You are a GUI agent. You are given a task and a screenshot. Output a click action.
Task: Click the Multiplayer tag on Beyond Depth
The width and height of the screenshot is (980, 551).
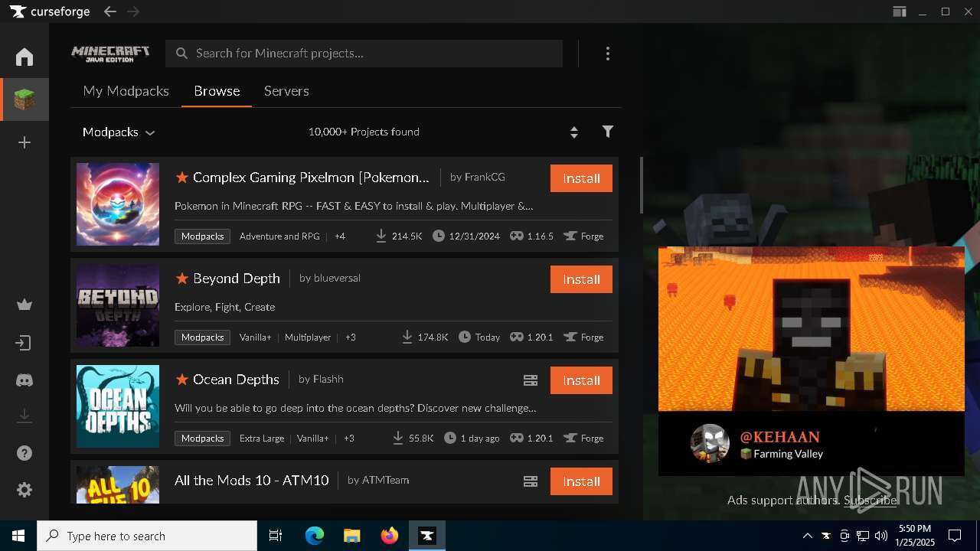pyautogui.click(x=308, y=337)
